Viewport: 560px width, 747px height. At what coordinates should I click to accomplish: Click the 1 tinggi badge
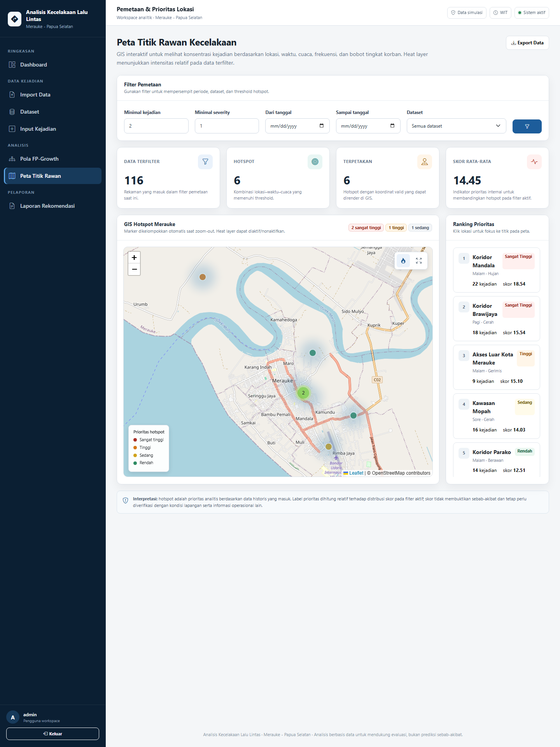pyautogui.click(x=396, y=228)
